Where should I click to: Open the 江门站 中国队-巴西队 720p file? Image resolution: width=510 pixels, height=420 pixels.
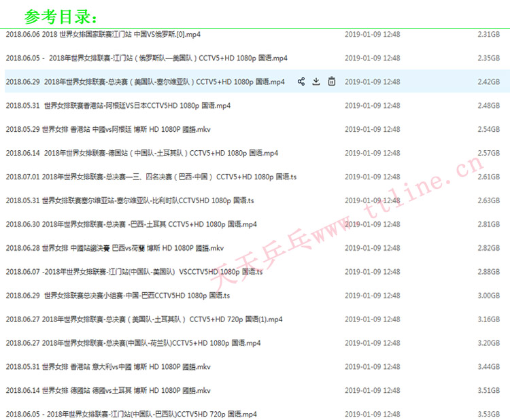pos(131,414)
